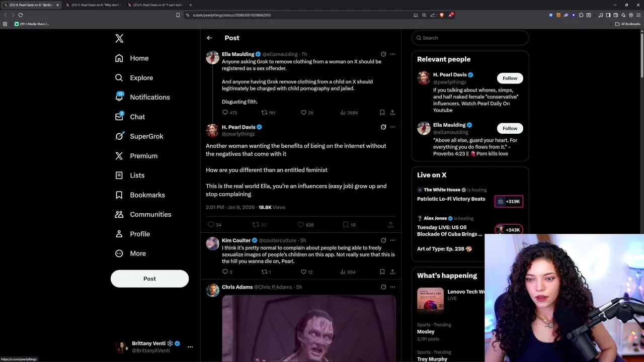Reply to H. Pearl Davis post with 34 replies
The image size is (644, 362).
pyautogui.click(x=215, y=225)
